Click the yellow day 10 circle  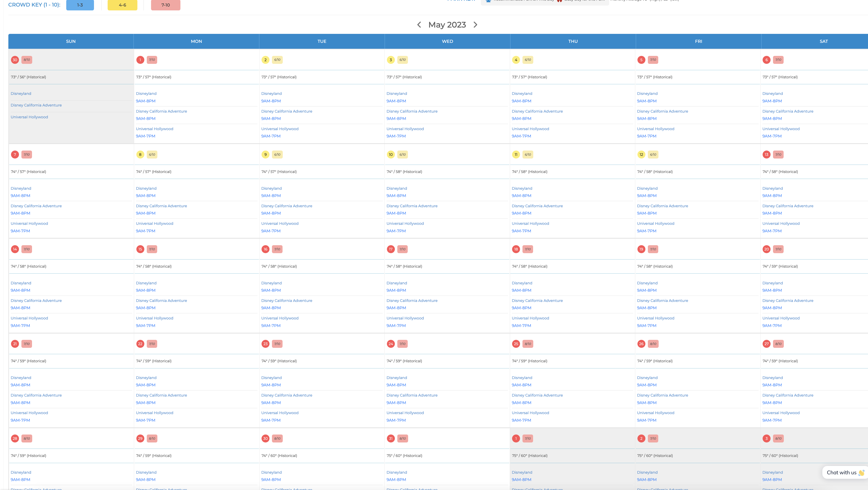tap(391, 154)
